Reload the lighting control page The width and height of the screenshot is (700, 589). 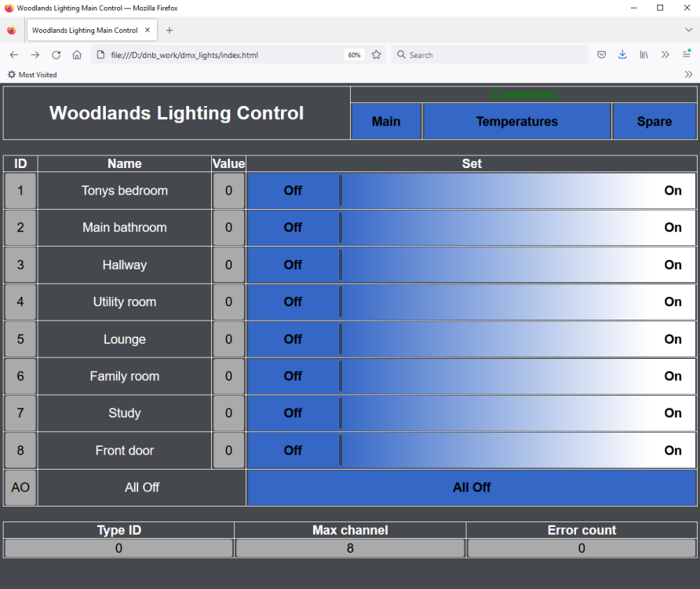pos(56,55)
